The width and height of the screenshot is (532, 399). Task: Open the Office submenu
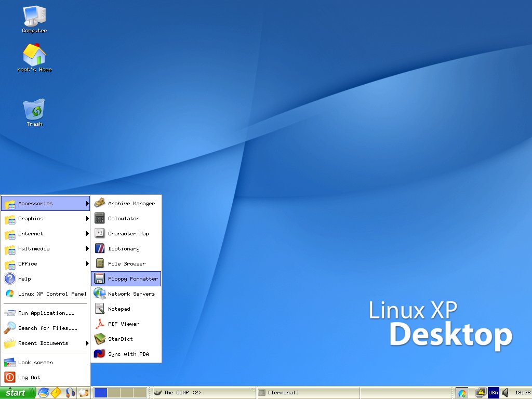46,263
